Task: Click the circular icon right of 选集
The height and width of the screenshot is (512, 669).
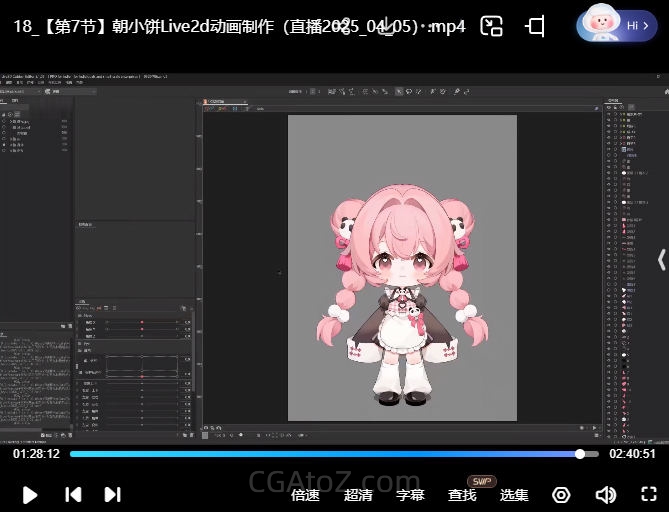Action: click(x=561, y=495)
